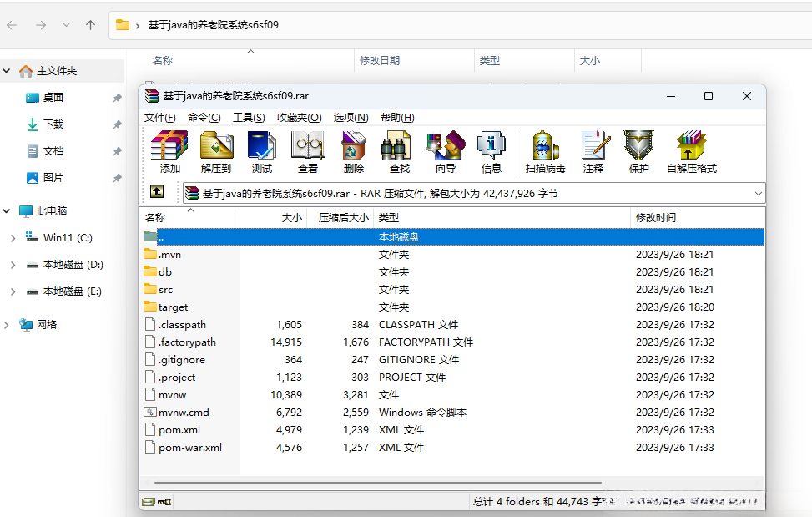Image resolution: width=812 pixels, height=517 pixels.
Task: Click the WinRAR title bar app icon
Action: [152, 96]
